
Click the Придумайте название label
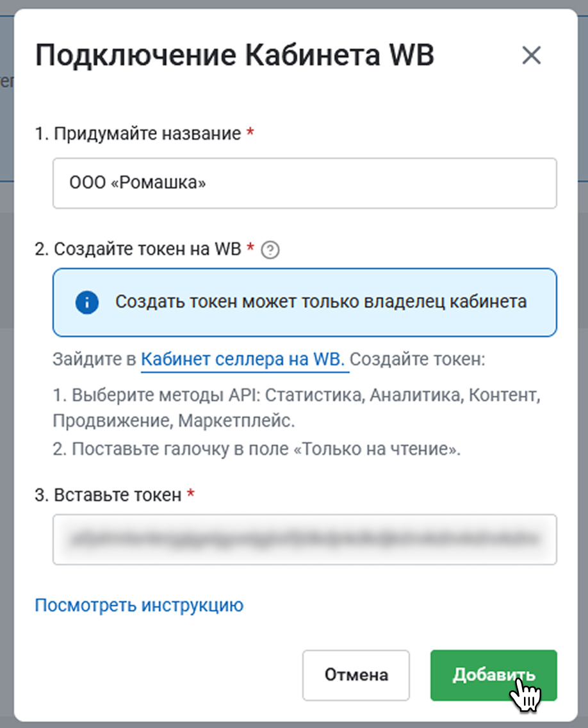pos(138,134)
